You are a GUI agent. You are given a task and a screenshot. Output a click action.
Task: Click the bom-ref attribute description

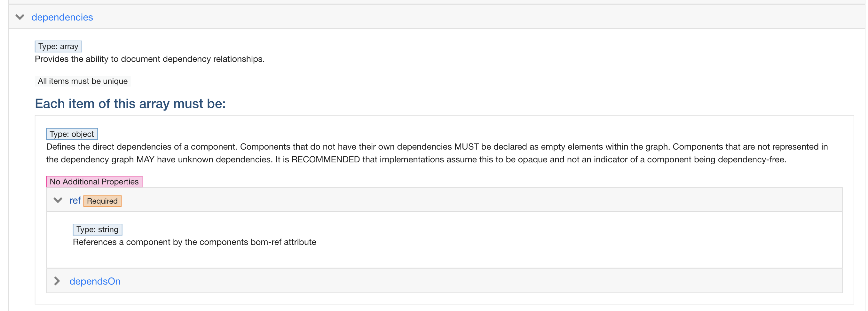pos(194,242)
